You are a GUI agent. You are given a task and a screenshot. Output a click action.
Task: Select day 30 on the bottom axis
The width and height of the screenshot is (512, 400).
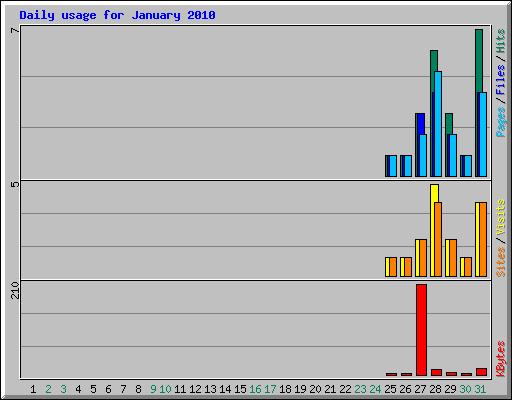point(465,389)
